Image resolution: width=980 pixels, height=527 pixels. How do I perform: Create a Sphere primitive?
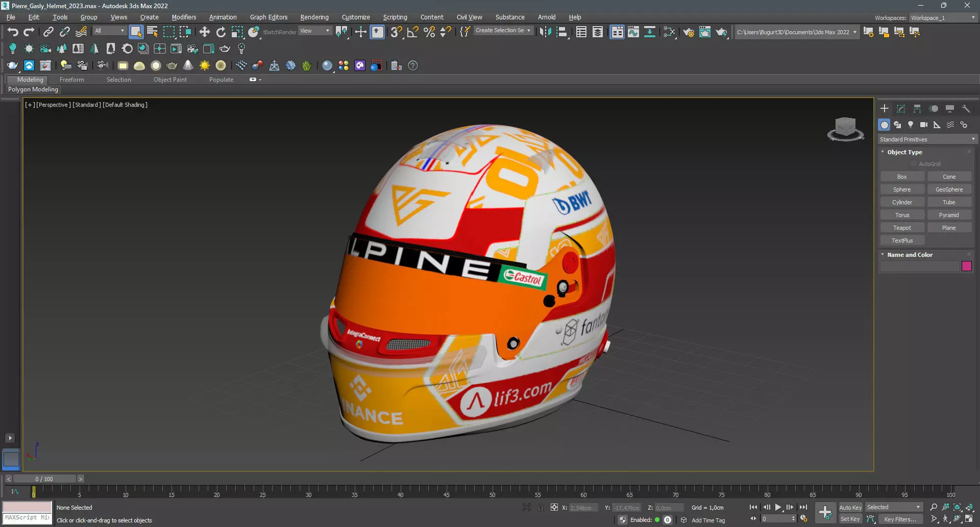click(x=902, y=189)
